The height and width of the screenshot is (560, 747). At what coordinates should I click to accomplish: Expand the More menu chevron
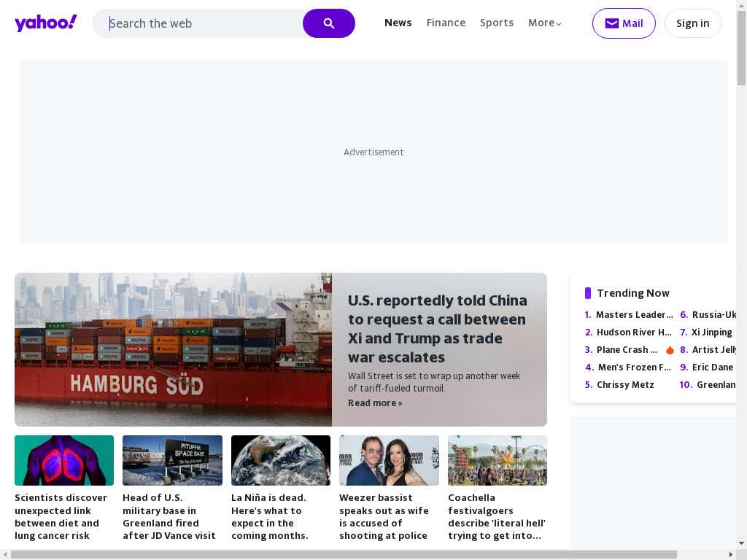[559, 23]
